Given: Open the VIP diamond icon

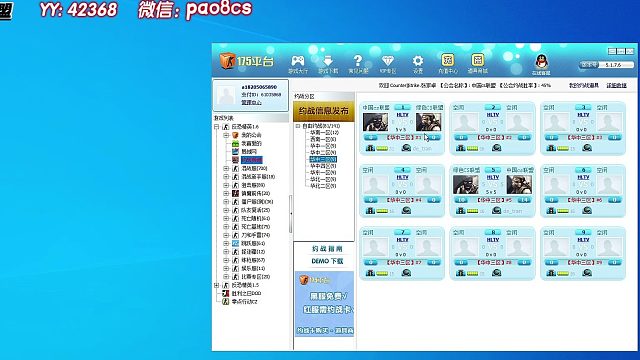Looking at the screenshot, I should click(387, 61).
